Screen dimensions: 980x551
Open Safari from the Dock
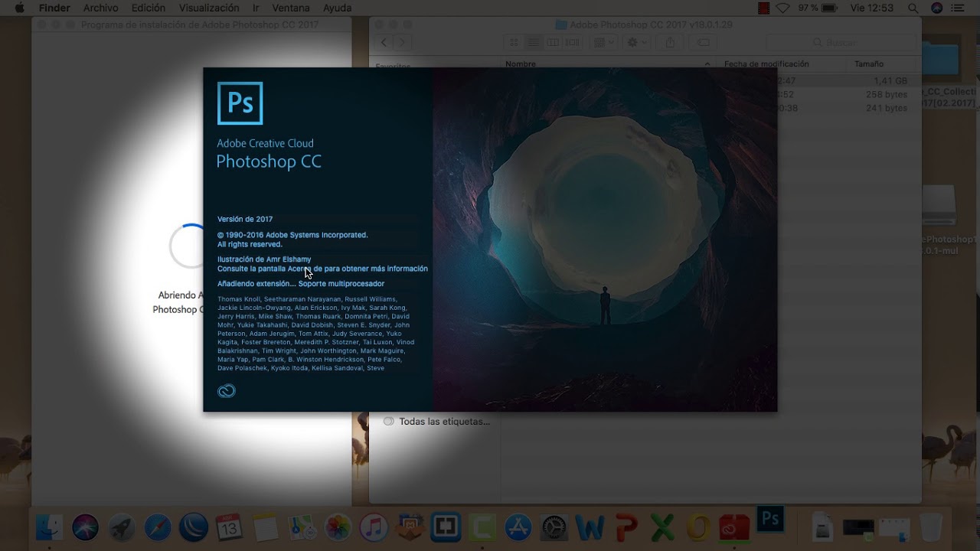tap(158, 527)
